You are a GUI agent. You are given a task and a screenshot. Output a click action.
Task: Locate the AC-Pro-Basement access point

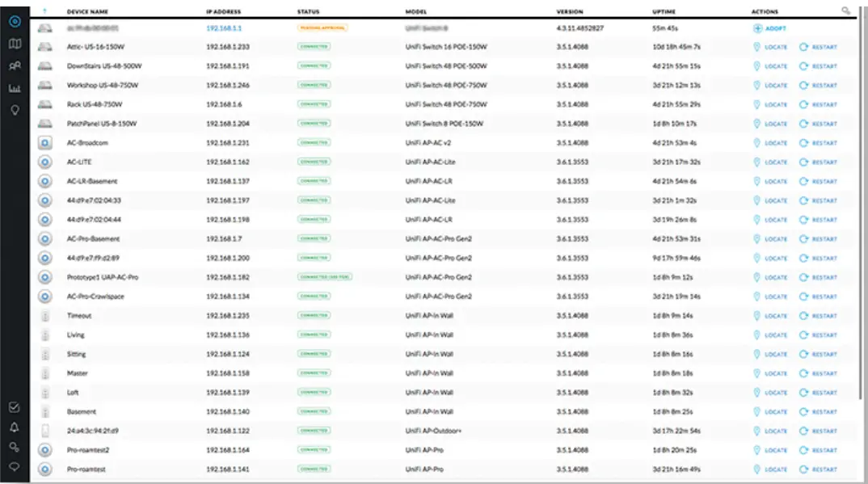770,239
